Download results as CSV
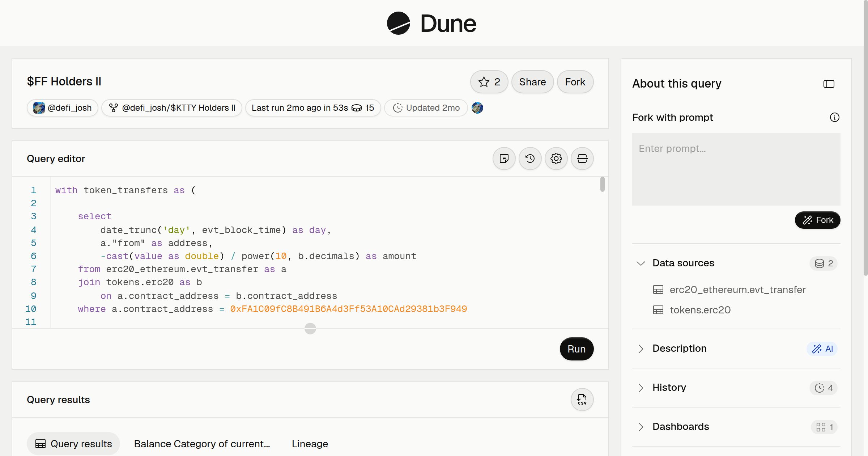868x456 pixels. (582, 400)
